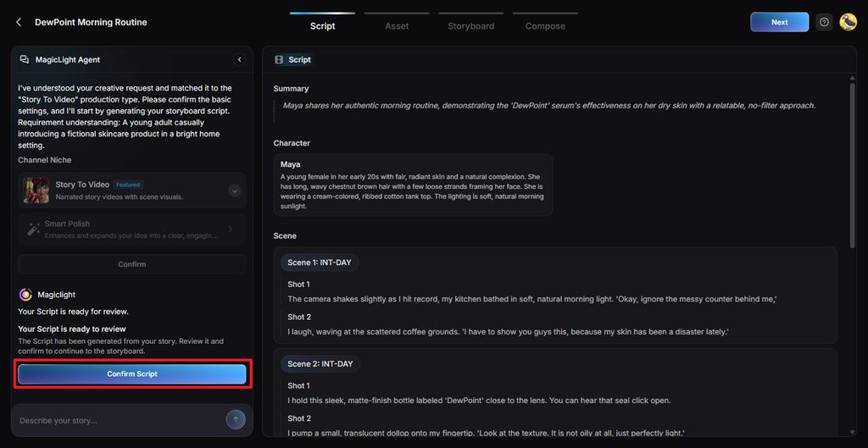The width and height of the screenshot is (868, 448).
Task: Go back using the arrow beside the project title
Action: coord(19,22)
